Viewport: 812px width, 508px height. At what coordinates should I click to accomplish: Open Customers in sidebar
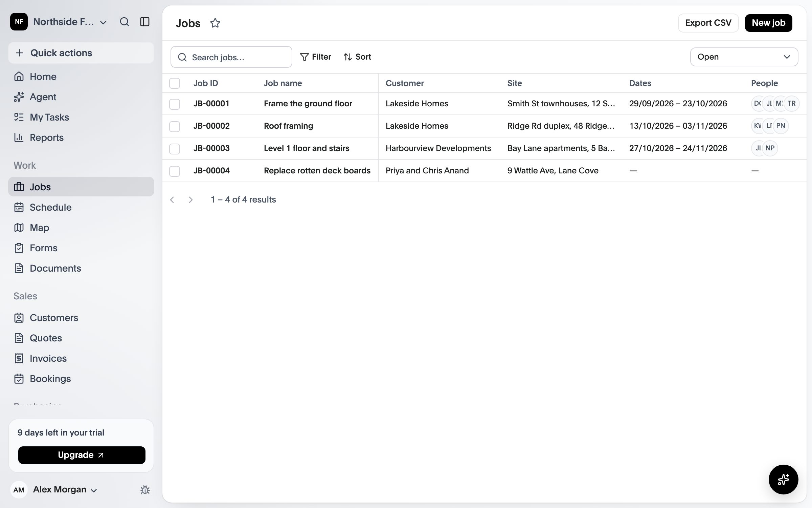[x=81, y=318]
